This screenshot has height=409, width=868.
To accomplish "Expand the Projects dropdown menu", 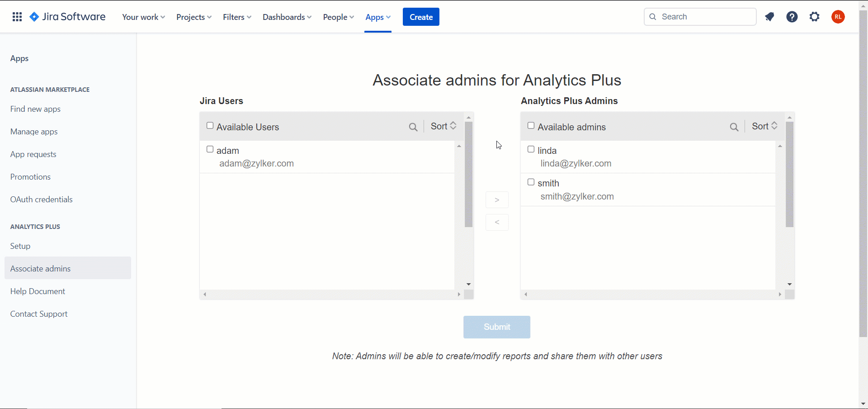I will tap(193, 17).
